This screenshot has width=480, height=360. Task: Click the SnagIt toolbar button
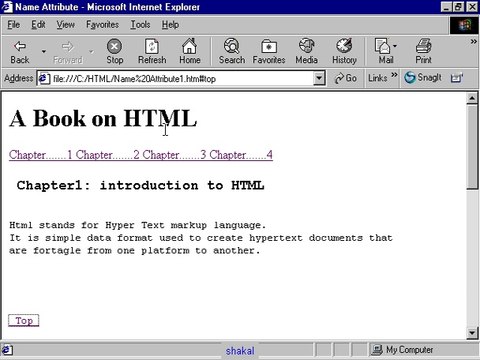pyautogui.click(x=423, y=78)
